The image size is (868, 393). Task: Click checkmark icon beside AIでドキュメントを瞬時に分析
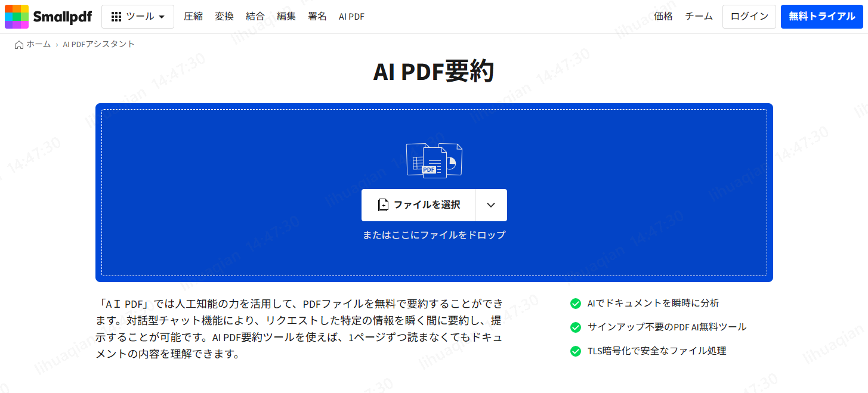click(x=576, y=304)
